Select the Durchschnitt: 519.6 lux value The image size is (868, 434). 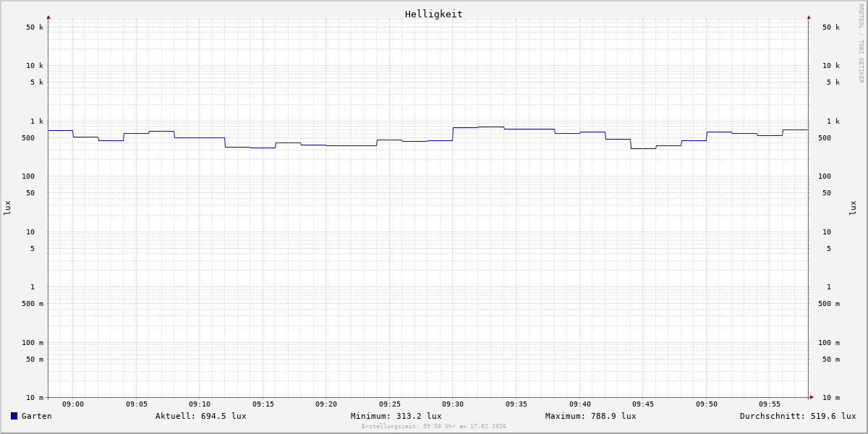[797, 416]
